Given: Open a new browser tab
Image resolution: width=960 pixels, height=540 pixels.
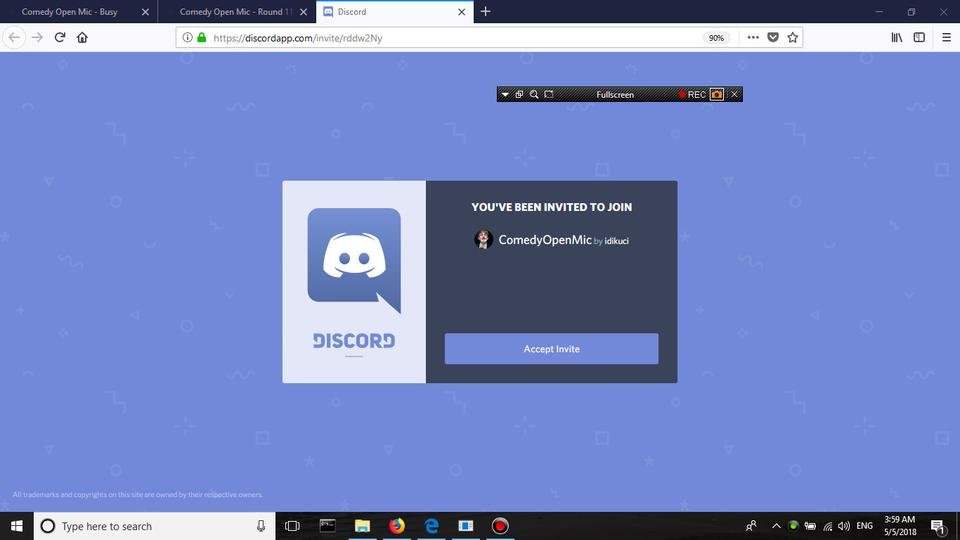Looking at the screenshot, I should (x=486, y=12).
